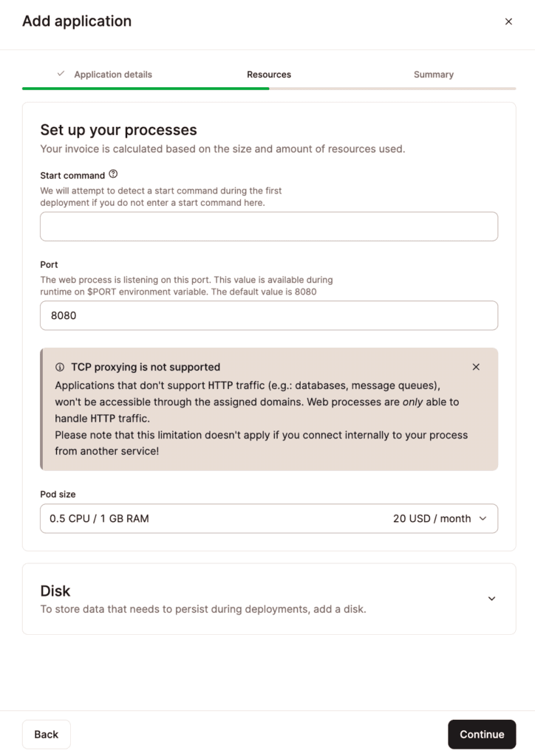Click the Back button

pos(46,734)
